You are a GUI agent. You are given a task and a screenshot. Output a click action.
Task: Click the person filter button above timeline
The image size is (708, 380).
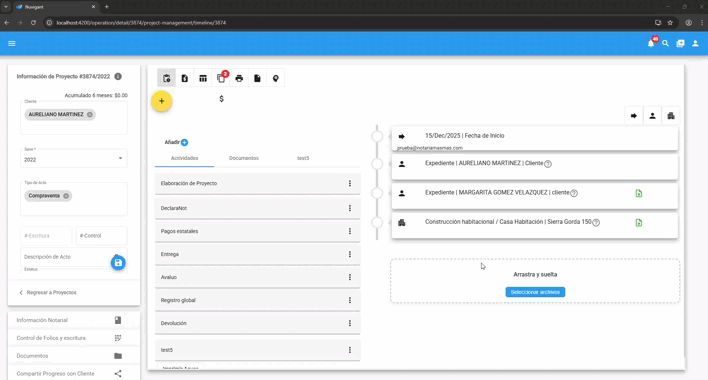click(652, 116)
